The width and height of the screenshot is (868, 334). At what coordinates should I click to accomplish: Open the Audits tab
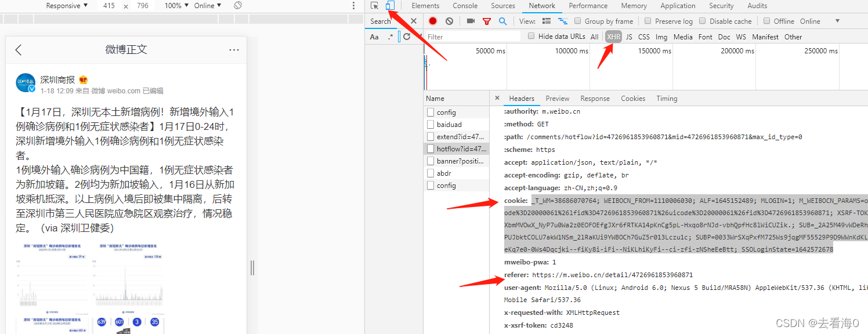757,6
